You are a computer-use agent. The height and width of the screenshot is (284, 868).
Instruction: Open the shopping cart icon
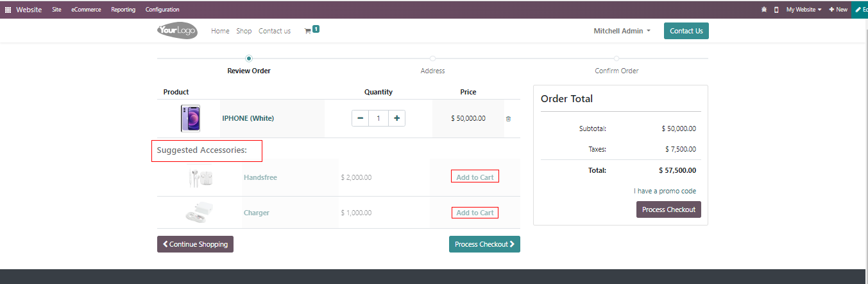pos(308,31)
